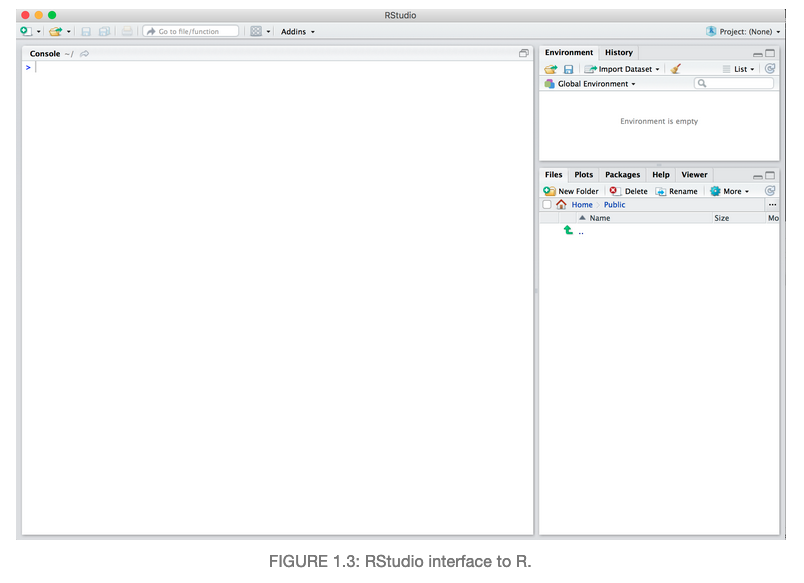Click the view working directory arrow icon
Screen dimensions: 804x583
(x=85, y=53)
